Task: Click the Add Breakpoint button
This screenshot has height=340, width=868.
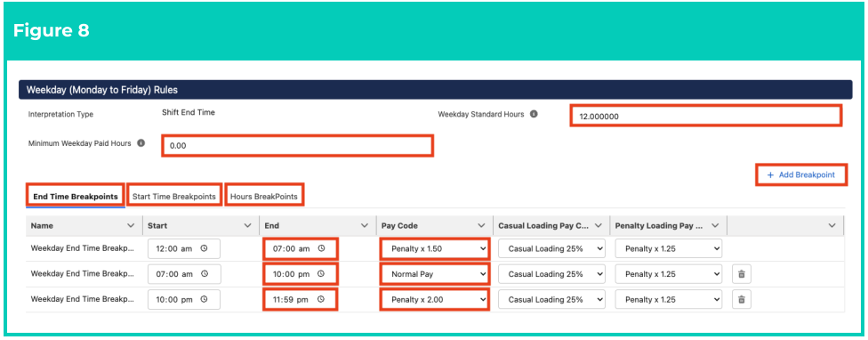Action: coord(801,174)
